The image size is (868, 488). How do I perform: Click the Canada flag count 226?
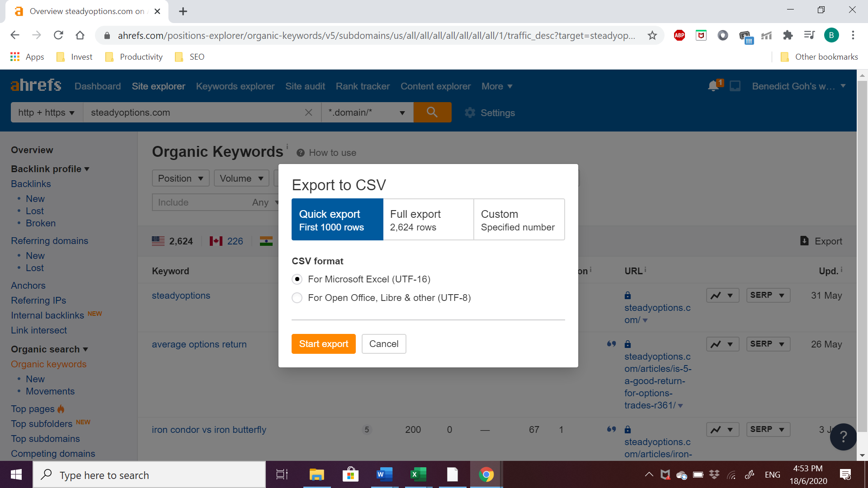click(226, 241)
